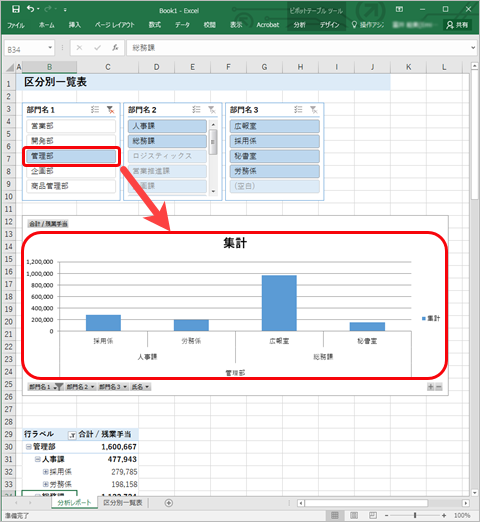The height and width of the screenshot is (522, 480).
Task: Clear filter on 部門名 1 slicer
Action: tap(110, 110)
